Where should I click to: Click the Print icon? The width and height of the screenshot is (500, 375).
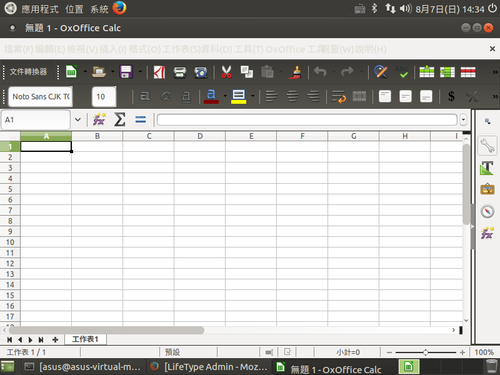point(180,72)
